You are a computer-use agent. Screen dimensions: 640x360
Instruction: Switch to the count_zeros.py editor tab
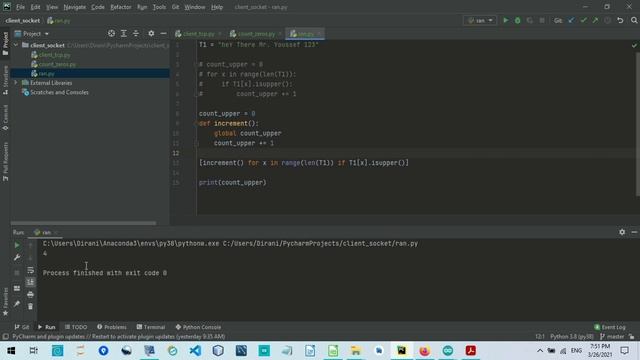tap(256, 34)
